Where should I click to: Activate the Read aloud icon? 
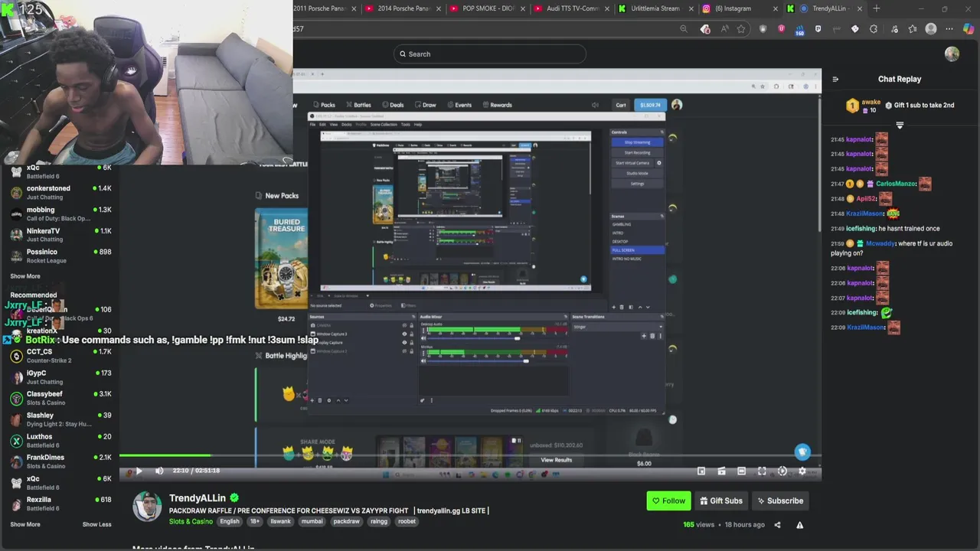click(724, 29)
